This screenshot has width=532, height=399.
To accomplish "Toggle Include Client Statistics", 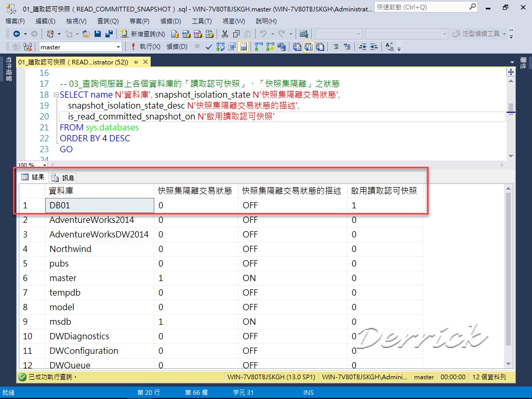I will [x=281, y=47].
